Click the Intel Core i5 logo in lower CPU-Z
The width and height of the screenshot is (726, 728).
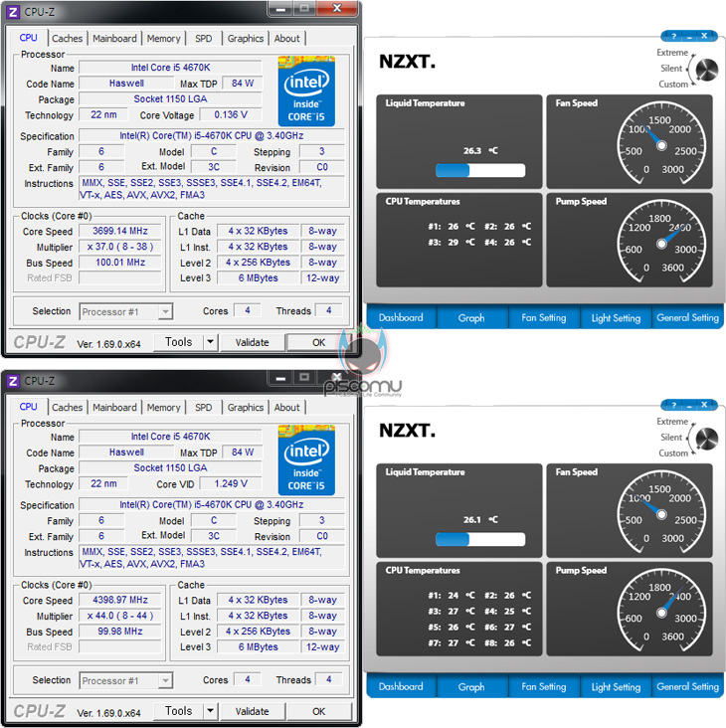point(306,460)
